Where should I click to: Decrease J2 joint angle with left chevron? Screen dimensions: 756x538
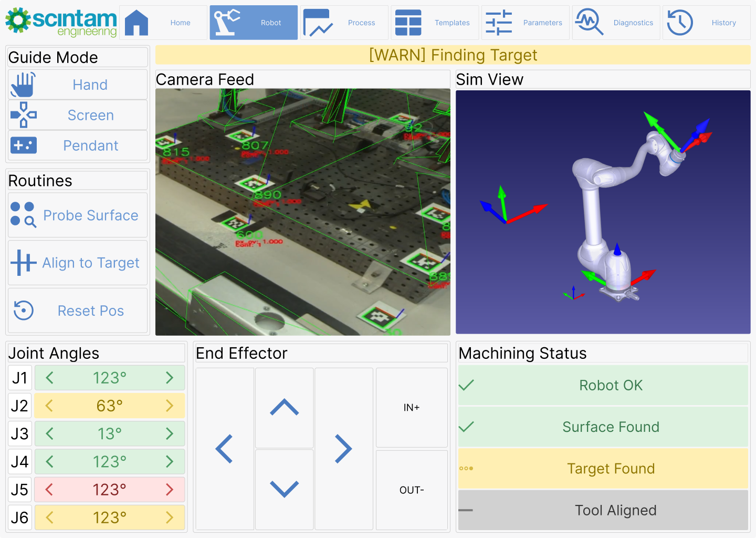pyautogui.click(x=49, y=406)
